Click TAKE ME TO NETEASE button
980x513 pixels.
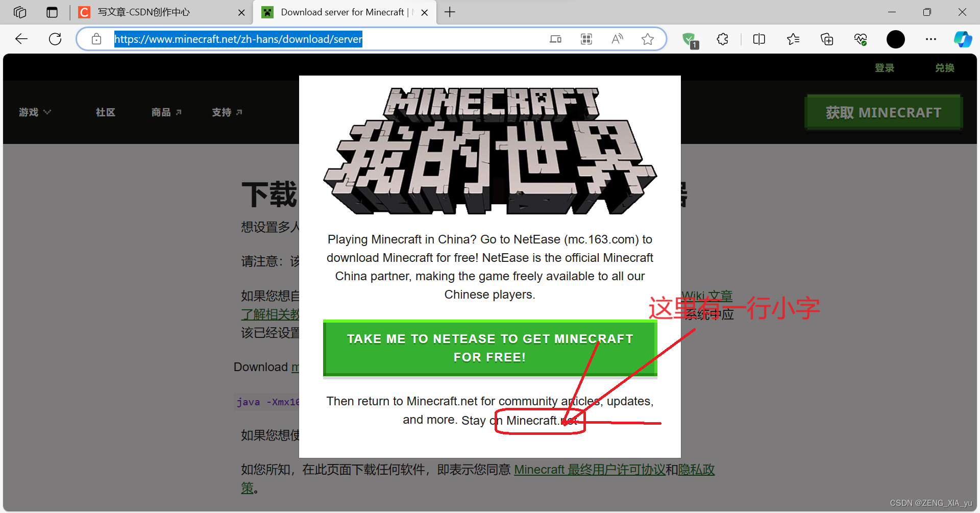click(489, 348)
